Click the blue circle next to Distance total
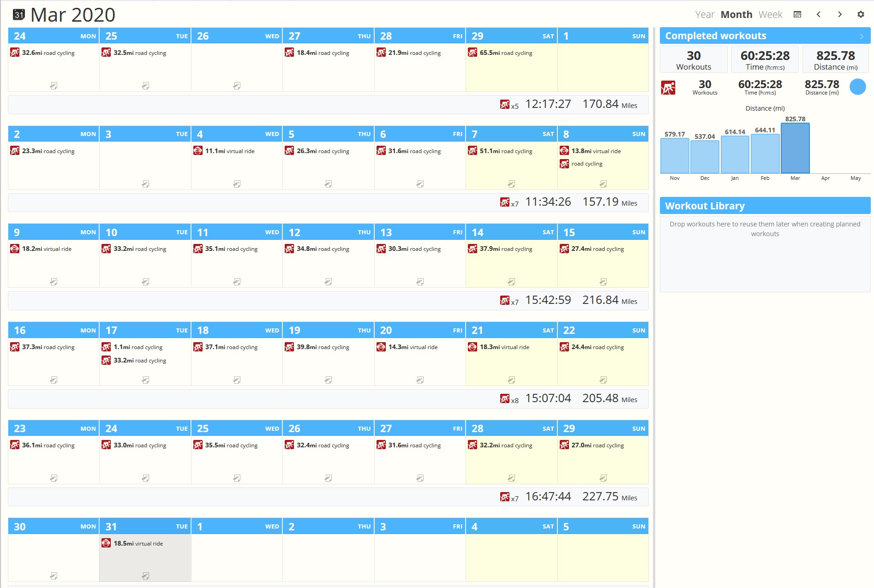 858,87
